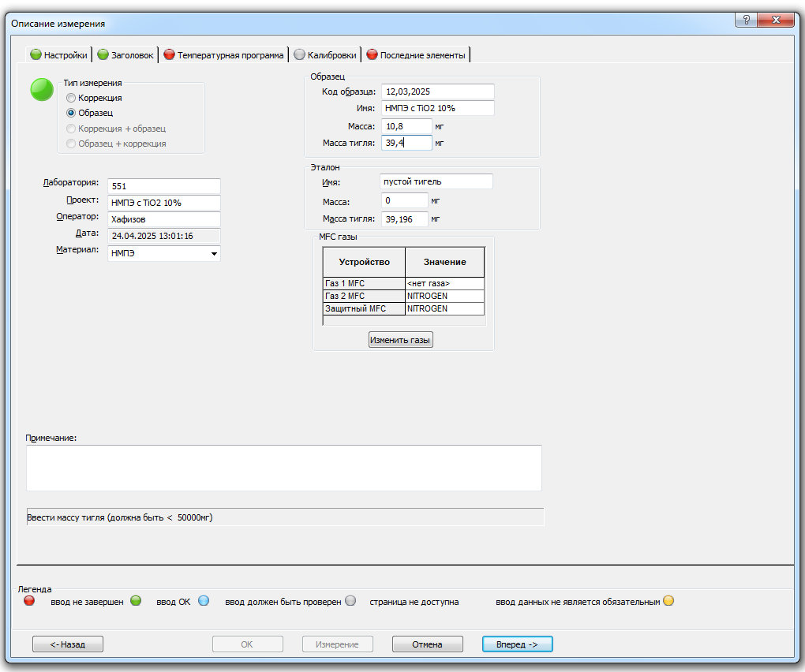Click the red icon on Температурная программа tab
This screenshot has height=672, width=805.
169,55
